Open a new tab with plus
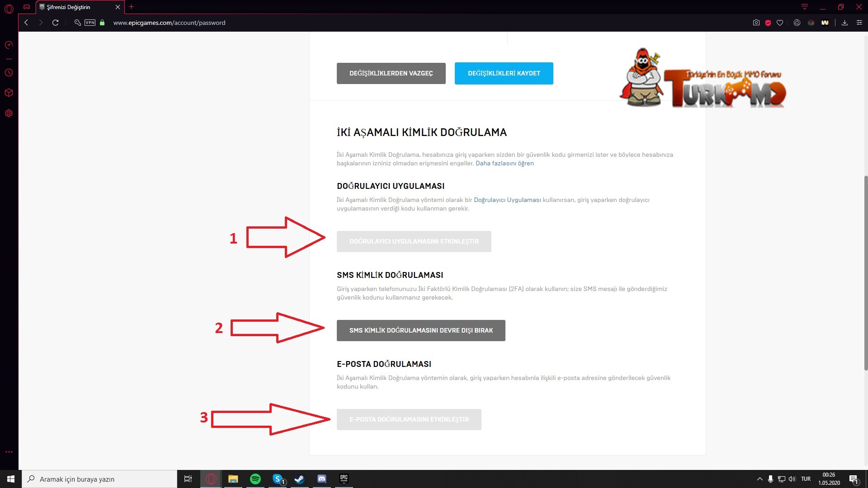868x488 pixels. click(132, 7)
